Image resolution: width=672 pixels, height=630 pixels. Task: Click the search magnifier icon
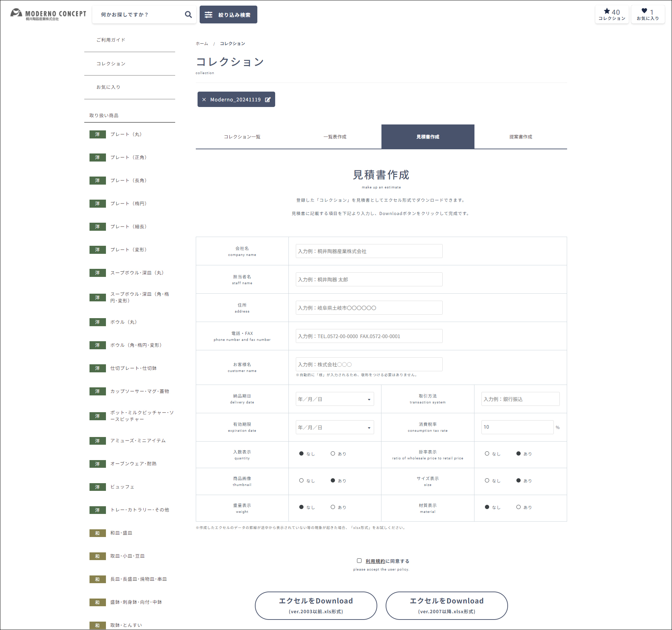pos(188,15)
